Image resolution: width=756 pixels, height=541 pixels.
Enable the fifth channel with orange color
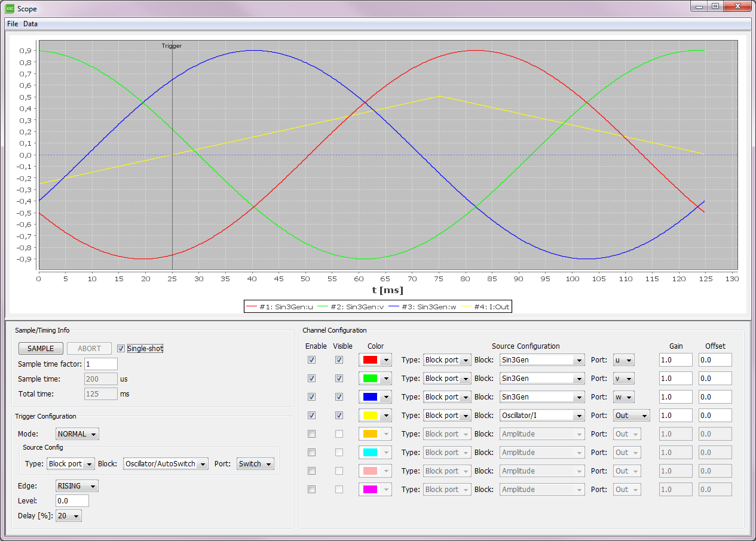311,434
